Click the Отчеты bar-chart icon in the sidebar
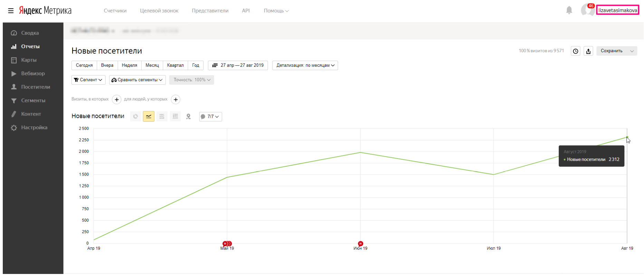644x275 pixels. pyautogui.click(x=14, y=46)
